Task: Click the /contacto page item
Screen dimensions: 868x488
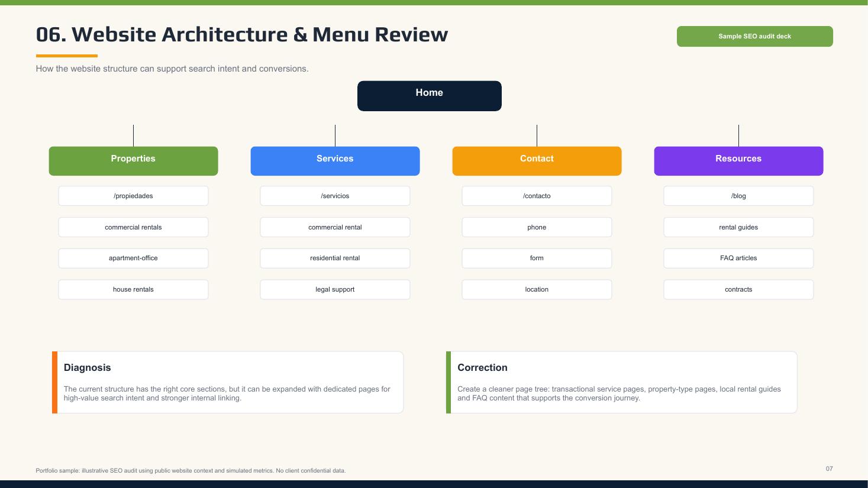Action: pos(537,196)
